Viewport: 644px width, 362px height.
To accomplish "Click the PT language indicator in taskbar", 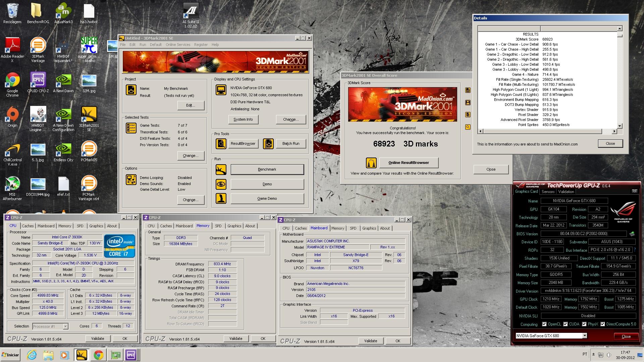I will [x=585, y=354].
